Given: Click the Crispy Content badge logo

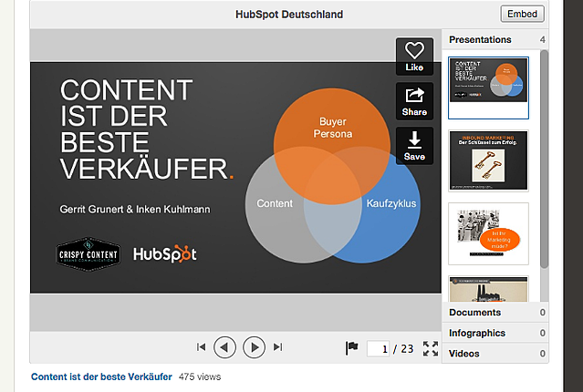Looking at the screenshot, I should [88, 254].
